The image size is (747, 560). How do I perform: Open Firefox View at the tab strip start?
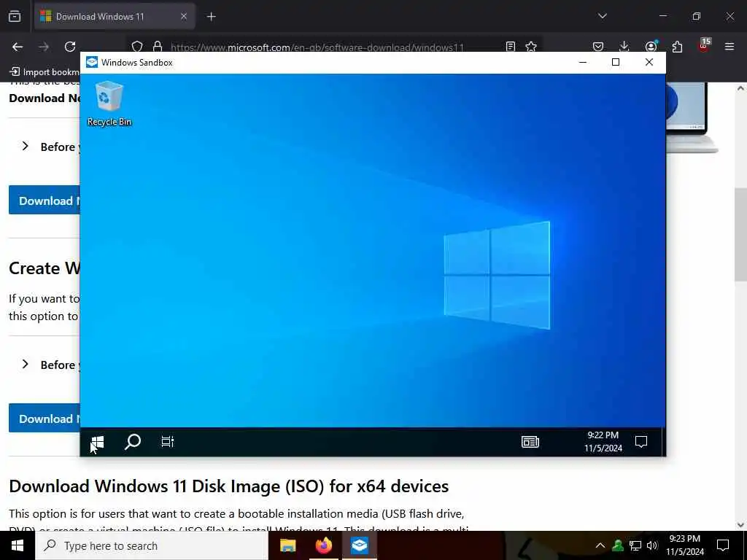click(x=15, y=16)
